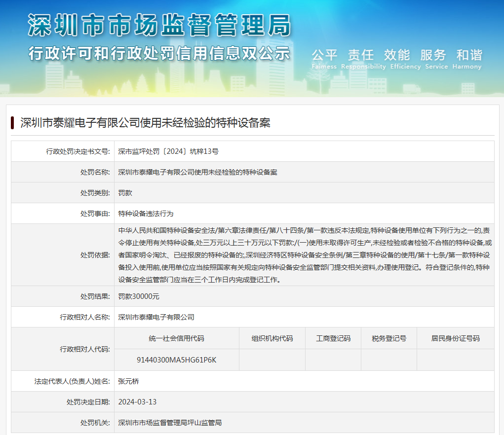Viewport: 504px width, 435px height.
Task: Select the penalty result 罚款30000元
Action: coord(139,296)
